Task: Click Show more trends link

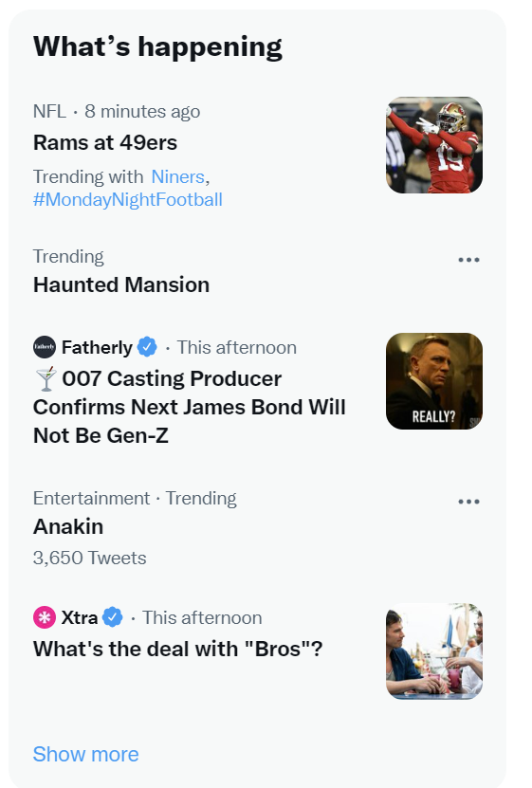Action: [86, 754]
